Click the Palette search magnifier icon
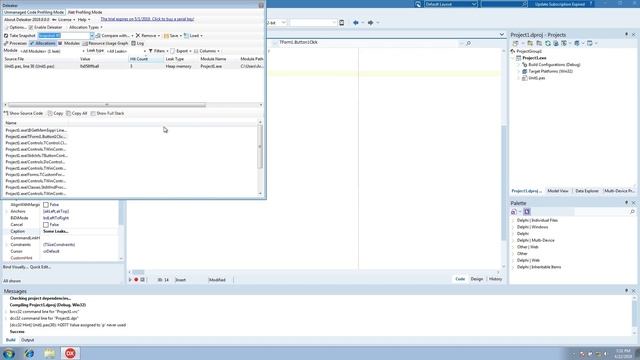Viewport: 640px width, 360px height. pos(632,212)
